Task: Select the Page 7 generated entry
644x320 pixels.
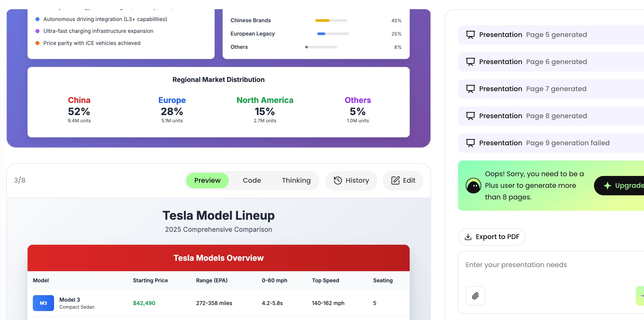Action: 551,89
